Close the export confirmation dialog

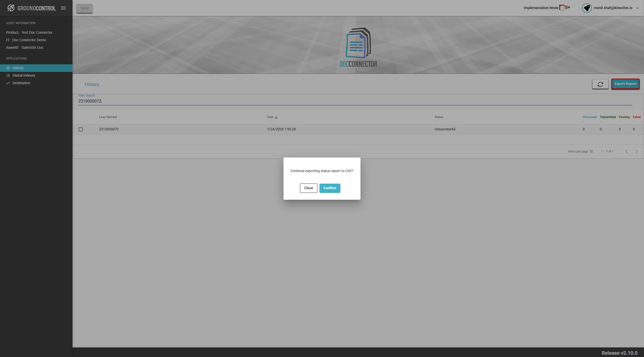[309, 188]
